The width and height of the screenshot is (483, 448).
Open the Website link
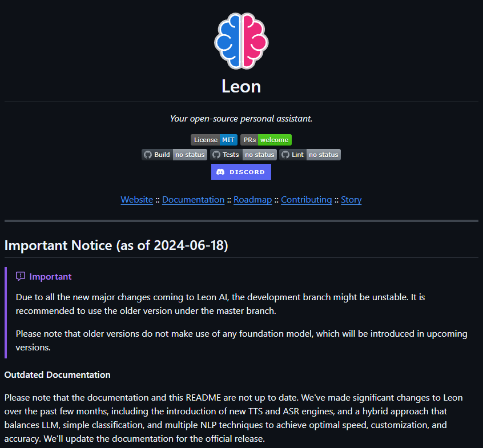coord(136,200)
